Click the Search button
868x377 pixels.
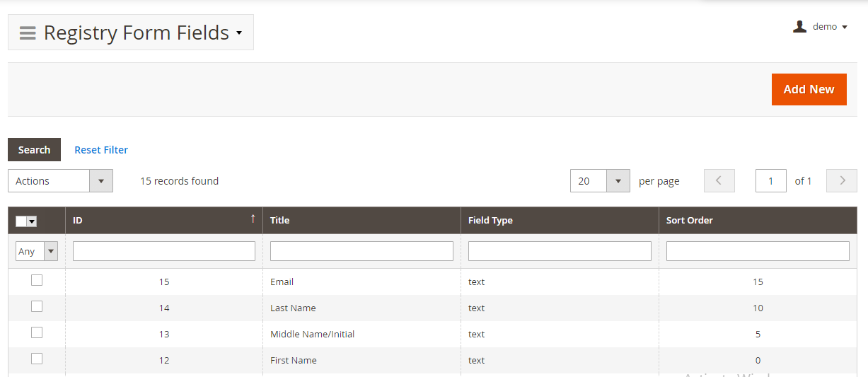[34, 150]
